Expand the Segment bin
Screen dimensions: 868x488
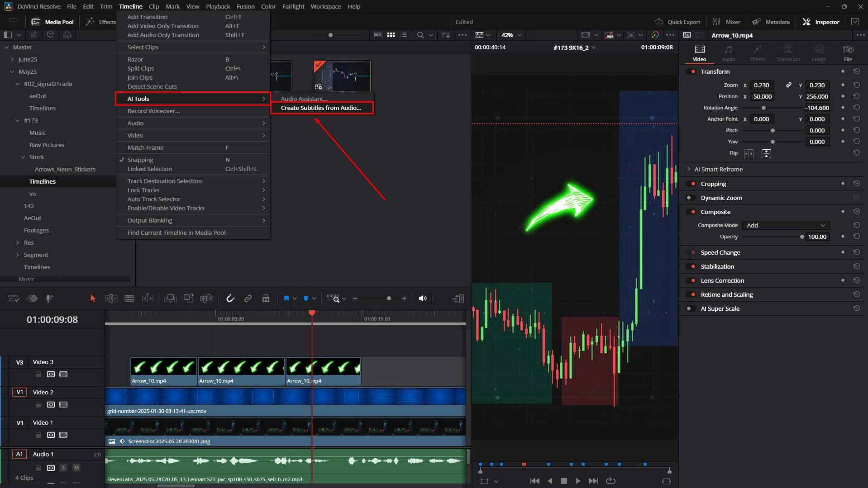pos(18,255)
